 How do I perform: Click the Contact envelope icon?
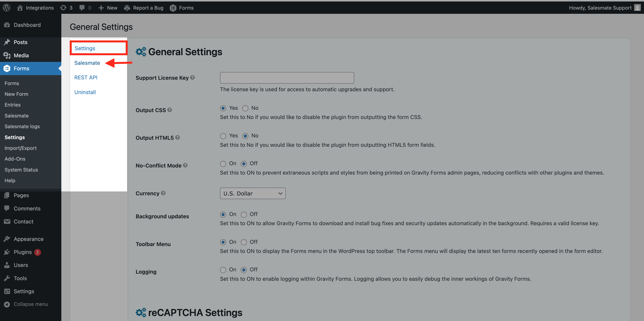coord(7,222)
